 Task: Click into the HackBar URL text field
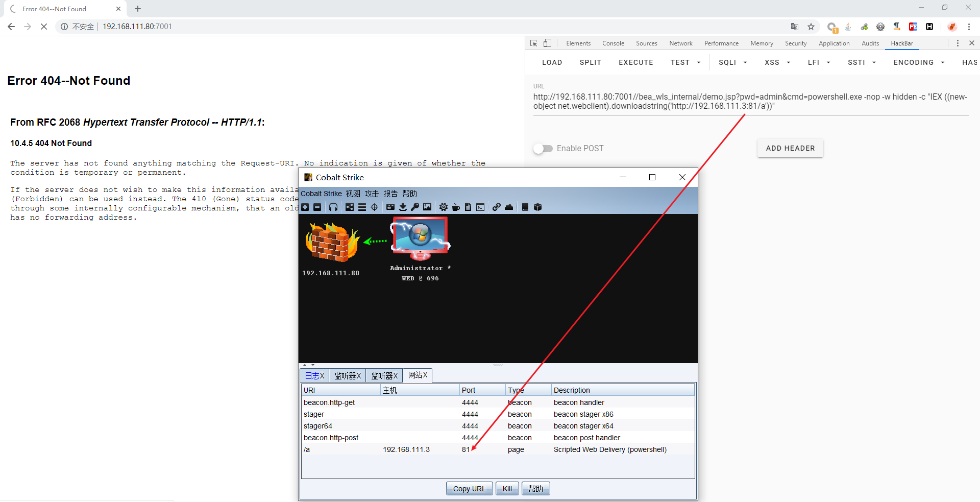(x=751, y=102)
